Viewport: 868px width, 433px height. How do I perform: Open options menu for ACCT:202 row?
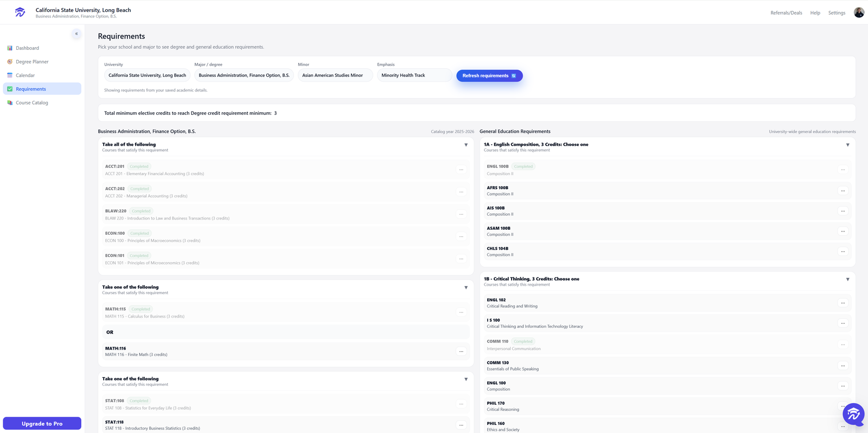click(461, 192)
